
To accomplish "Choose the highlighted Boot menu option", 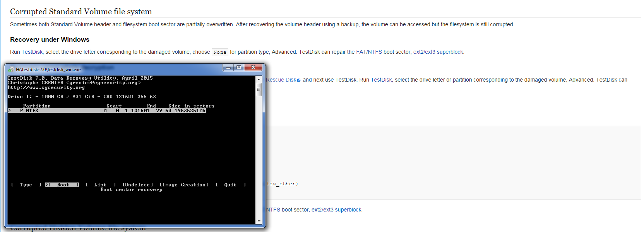I will [62, 185].
